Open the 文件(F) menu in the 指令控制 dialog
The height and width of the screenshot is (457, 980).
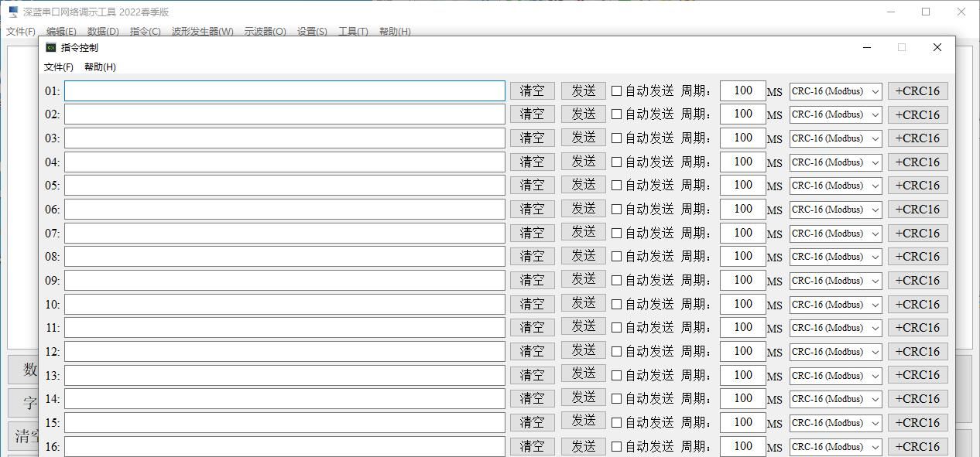[x=57, y=67]
